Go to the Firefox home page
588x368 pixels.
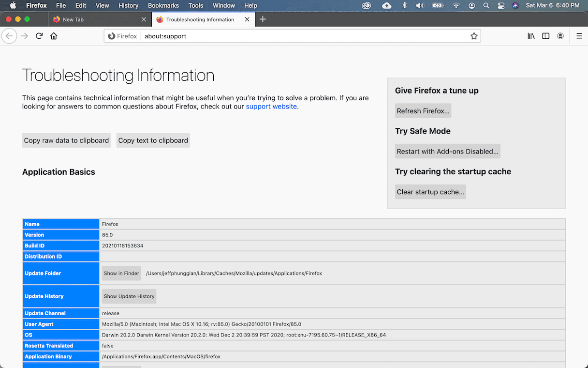[x=54, y=36]
